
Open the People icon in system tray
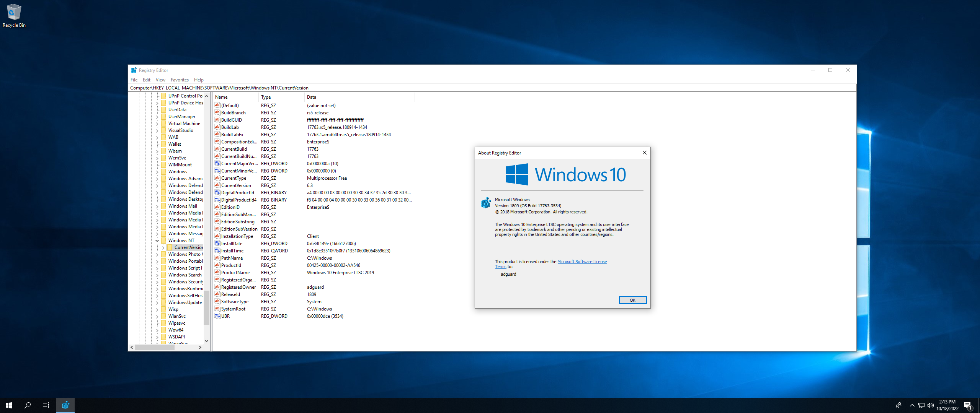pos(898,405)
